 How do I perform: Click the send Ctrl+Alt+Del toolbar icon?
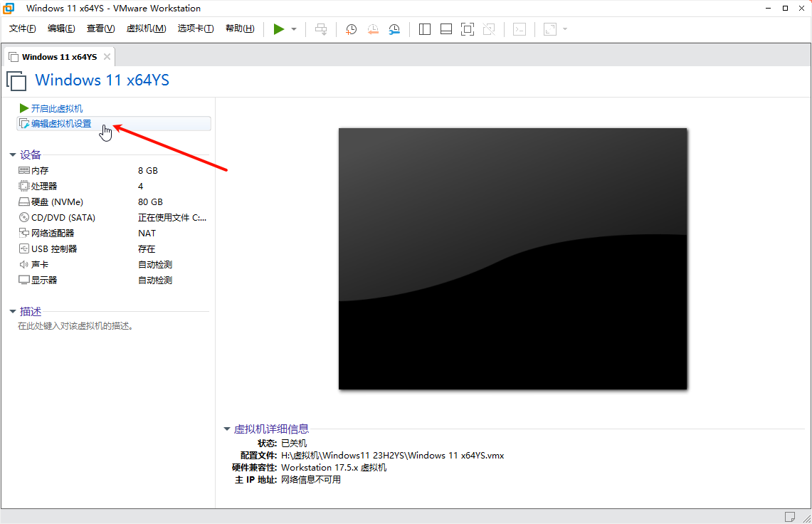tap(321, 29)
